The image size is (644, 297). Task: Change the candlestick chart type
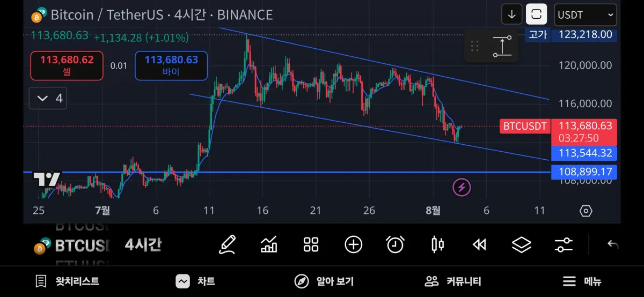(438, 245)
